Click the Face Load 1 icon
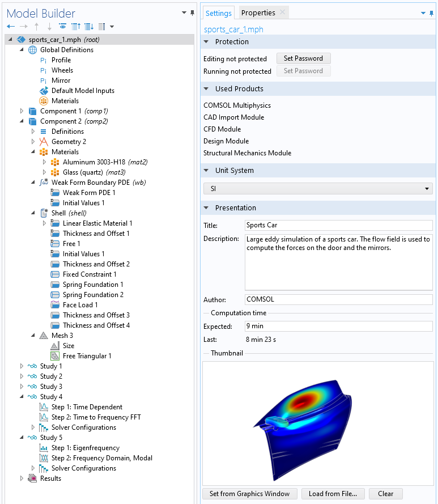Viewport: 438px width, 504px height. click(x=55, y=304)
